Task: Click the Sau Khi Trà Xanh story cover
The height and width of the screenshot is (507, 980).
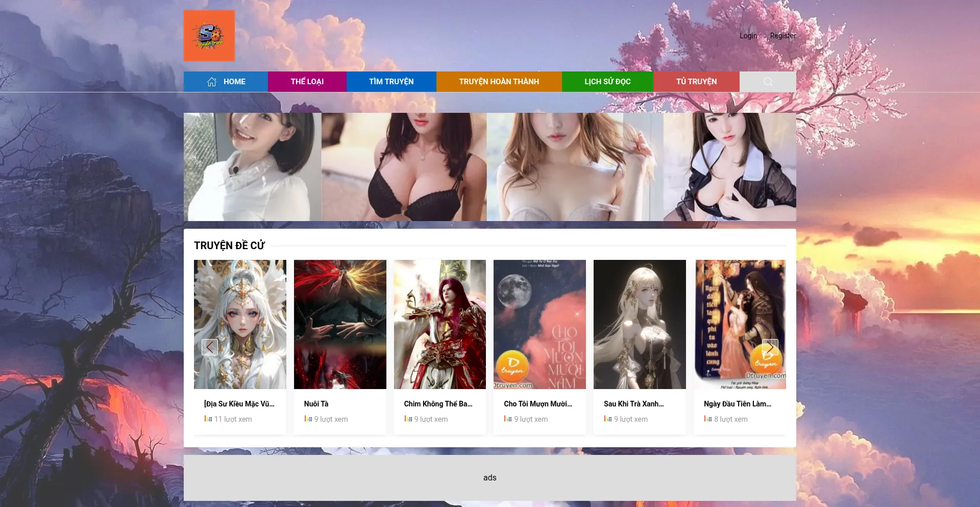Action: [640, 324]
